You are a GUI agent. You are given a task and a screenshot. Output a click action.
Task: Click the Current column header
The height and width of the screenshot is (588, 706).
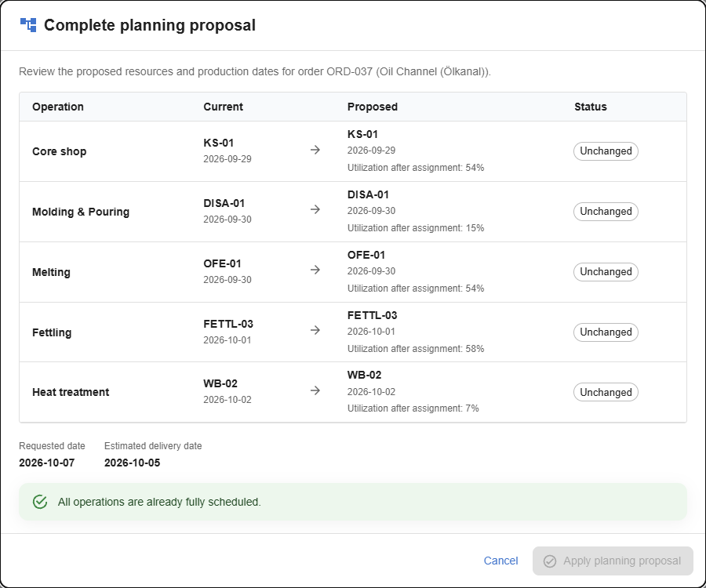pos(223,107)
